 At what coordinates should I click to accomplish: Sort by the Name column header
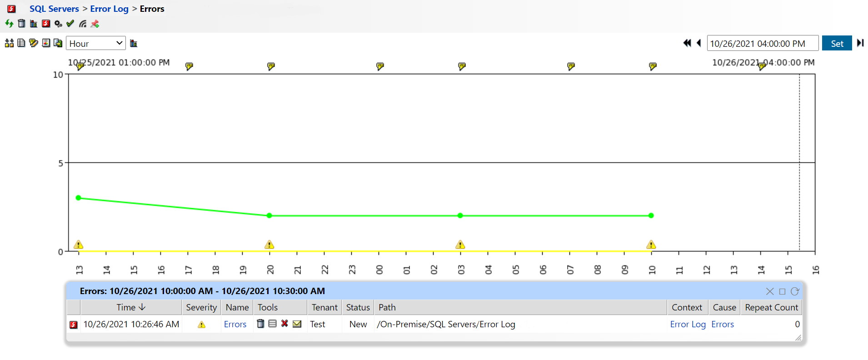click(x=237, y=307)
